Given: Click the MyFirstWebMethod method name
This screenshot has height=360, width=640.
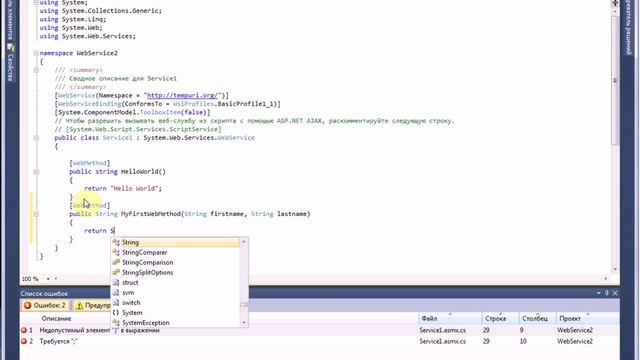Looking at the screenshot, I should 151,214.
